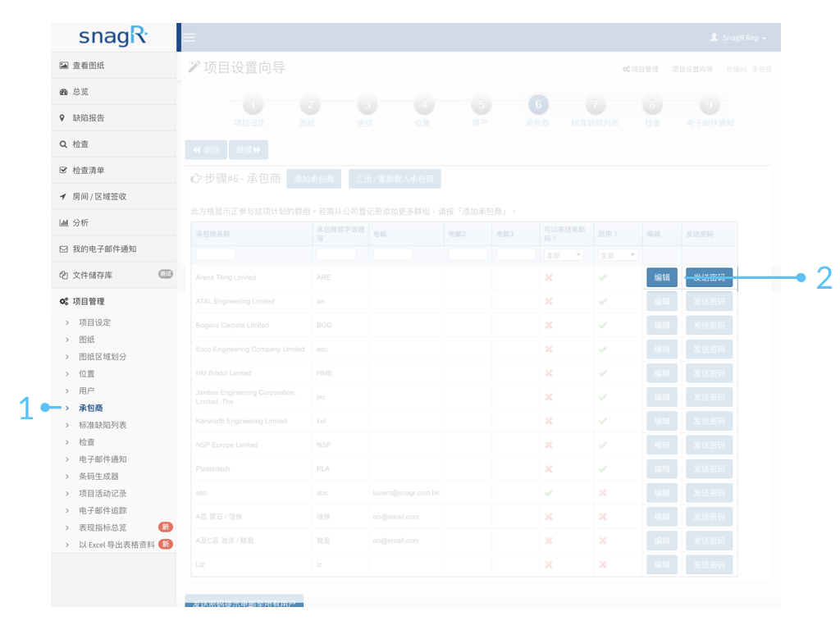Viewport: 840px width, 630px height.
Task: Click 发送密码 for Bogans Carpets Limited
Action: [710, 325]
